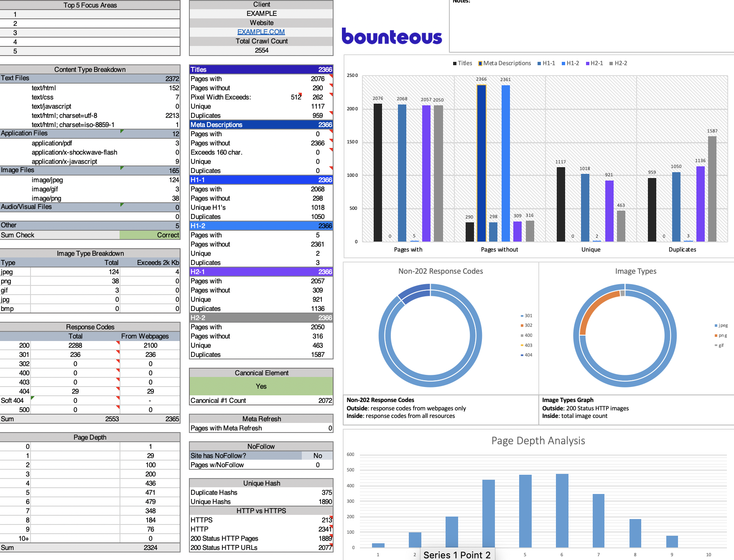Click the depth 6 bar in Page Depth chart
Image resolution: width=734 pixels, height=560 pixels.
[x=562, y=511]
